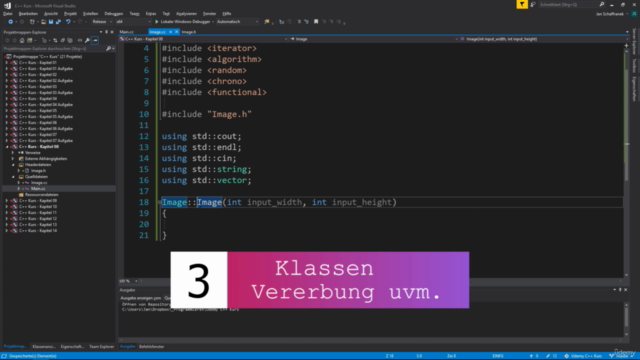Image resolution: width=640 pixels, height=360 pixels.
Task: Click the Open File folder icon
Action: click(x=43, y=22)
